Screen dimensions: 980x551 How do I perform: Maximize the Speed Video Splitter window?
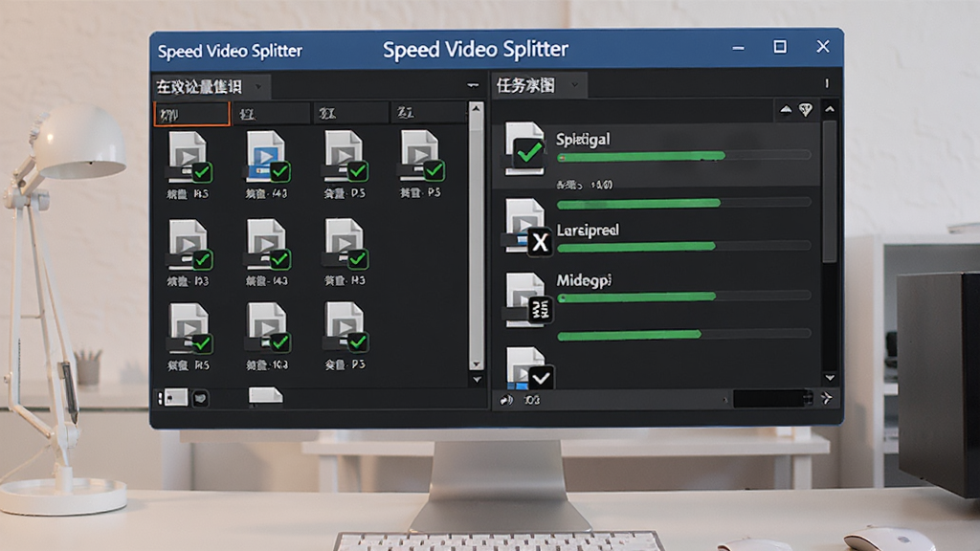(780, 47)
